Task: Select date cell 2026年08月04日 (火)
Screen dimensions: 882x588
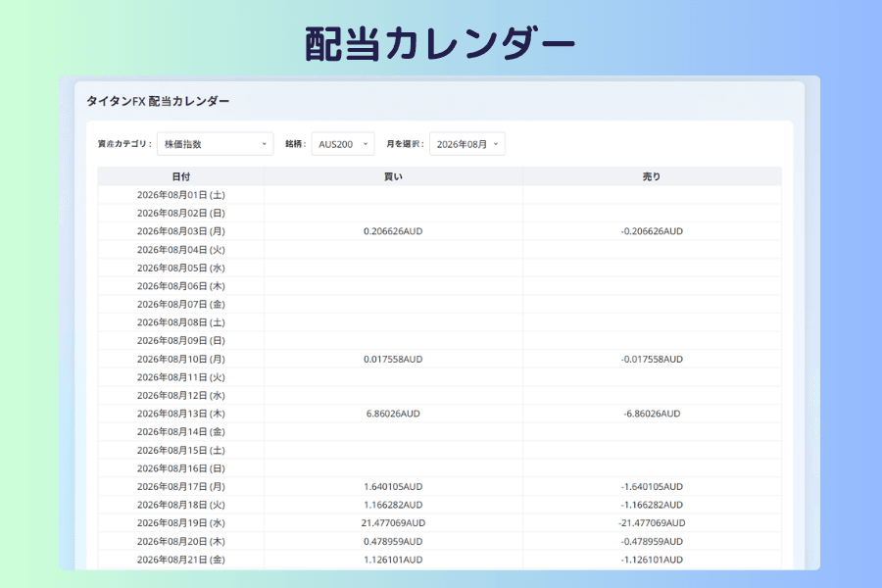Action: pyautogui.click(x=181, y=250)
